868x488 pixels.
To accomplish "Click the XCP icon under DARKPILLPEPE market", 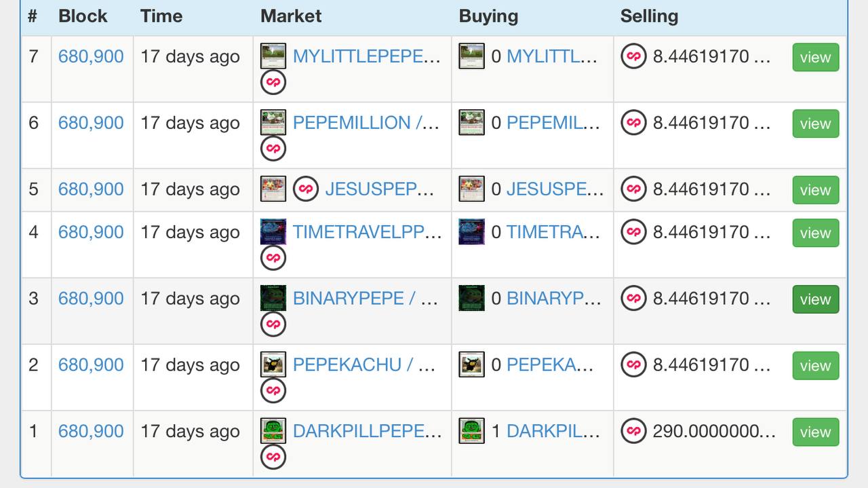I will tap(273, 457).
